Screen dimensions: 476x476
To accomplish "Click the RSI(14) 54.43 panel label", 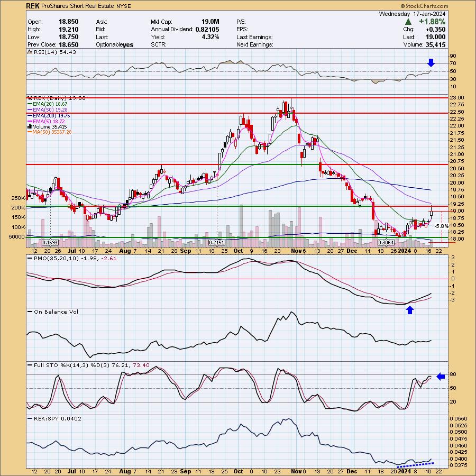I will 55,52.
